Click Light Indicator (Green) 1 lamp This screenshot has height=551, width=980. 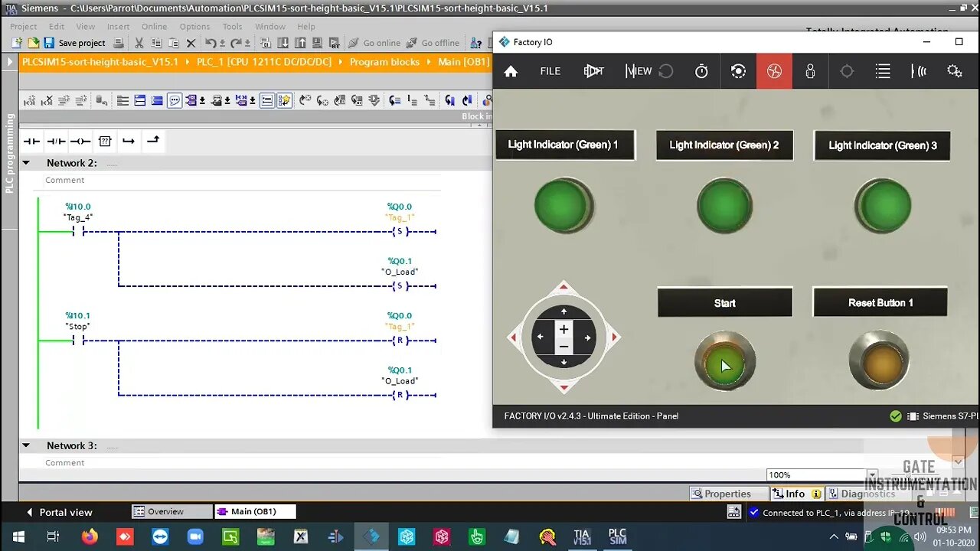pos(564,206)
